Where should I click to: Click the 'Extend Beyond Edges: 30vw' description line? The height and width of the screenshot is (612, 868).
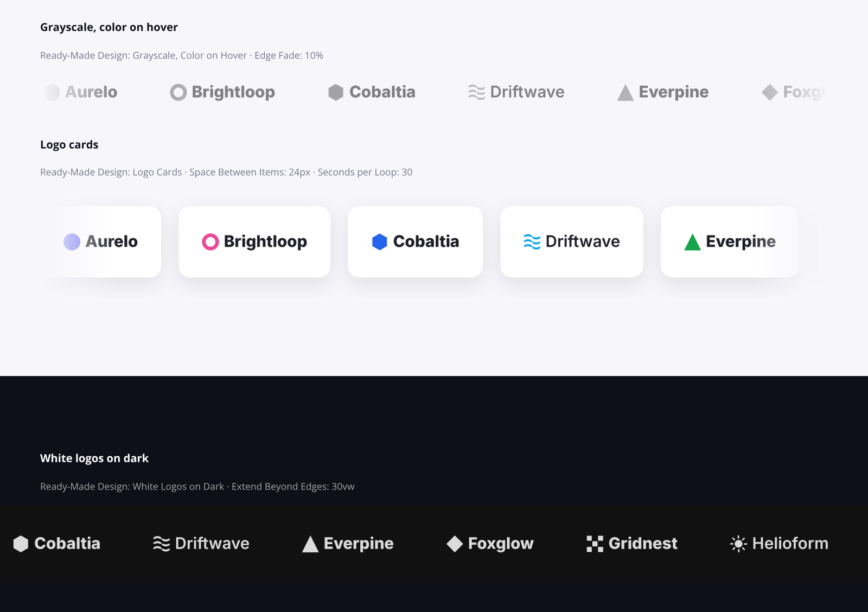[197, 487]
